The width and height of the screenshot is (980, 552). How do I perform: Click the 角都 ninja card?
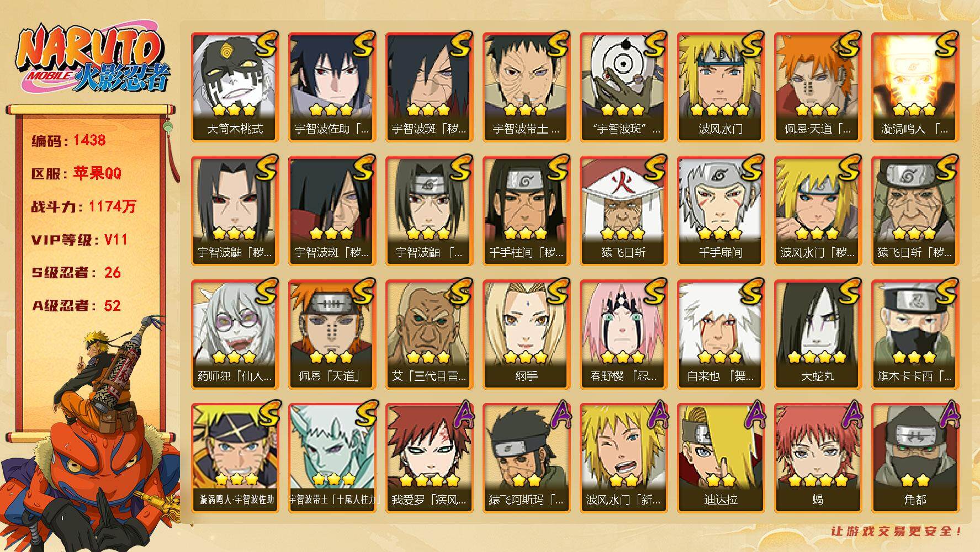[915, 458]
